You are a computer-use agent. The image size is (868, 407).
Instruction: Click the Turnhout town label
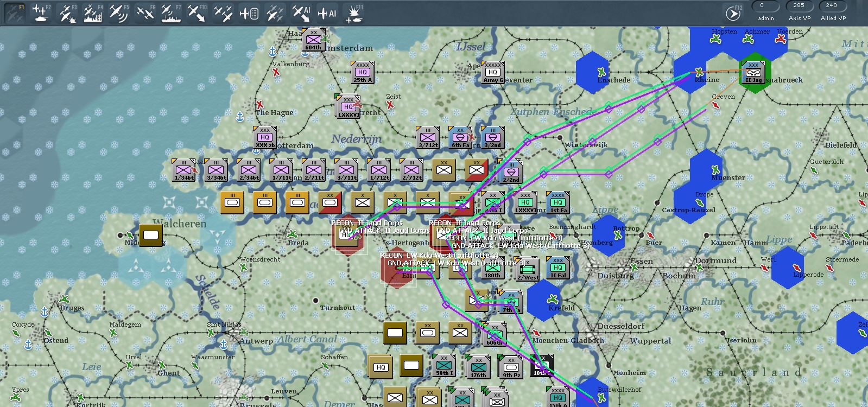point(338,308)
